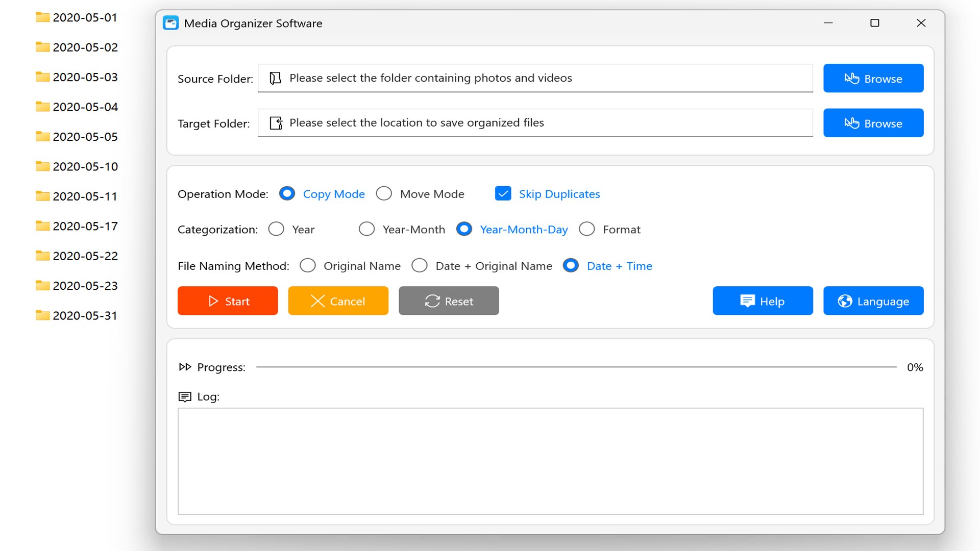Pick Original Name file naming method
The height and width of the screenshot is (551, 980).
[x=308, y=266]
